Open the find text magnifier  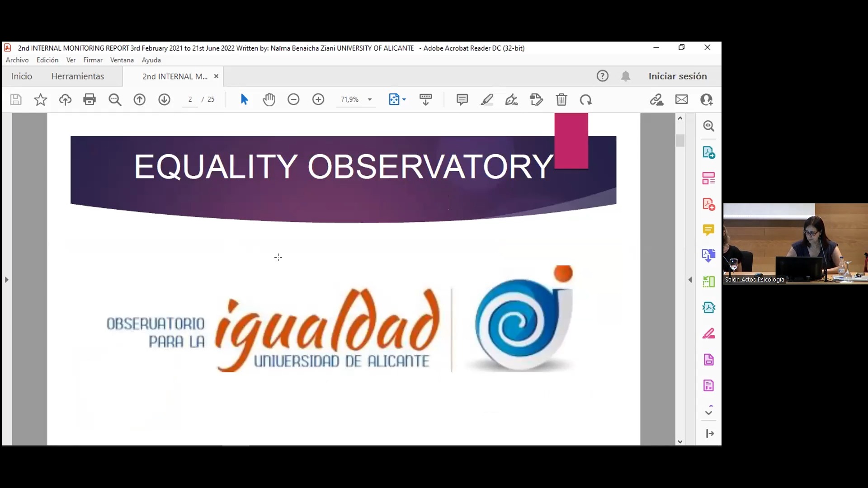(115, 99)
